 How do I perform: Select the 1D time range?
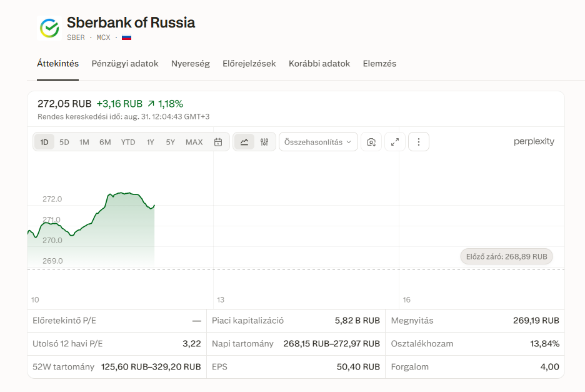(44, 143)
